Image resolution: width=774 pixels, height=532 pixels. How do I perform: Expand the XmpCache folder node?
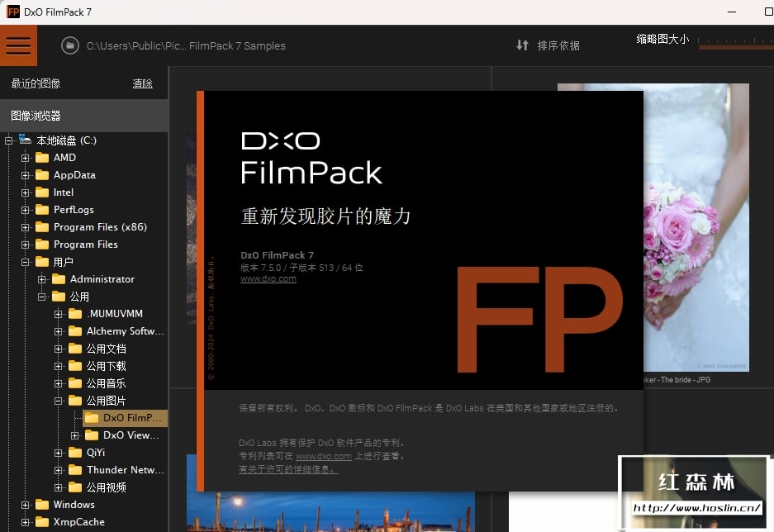[25, 522]
